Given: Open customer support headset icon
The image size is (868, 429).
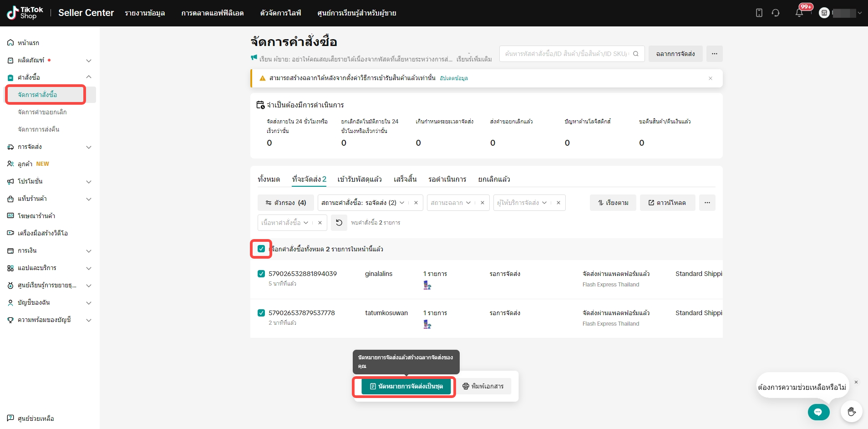Looking at the screenshot, I should pos(776,13).
